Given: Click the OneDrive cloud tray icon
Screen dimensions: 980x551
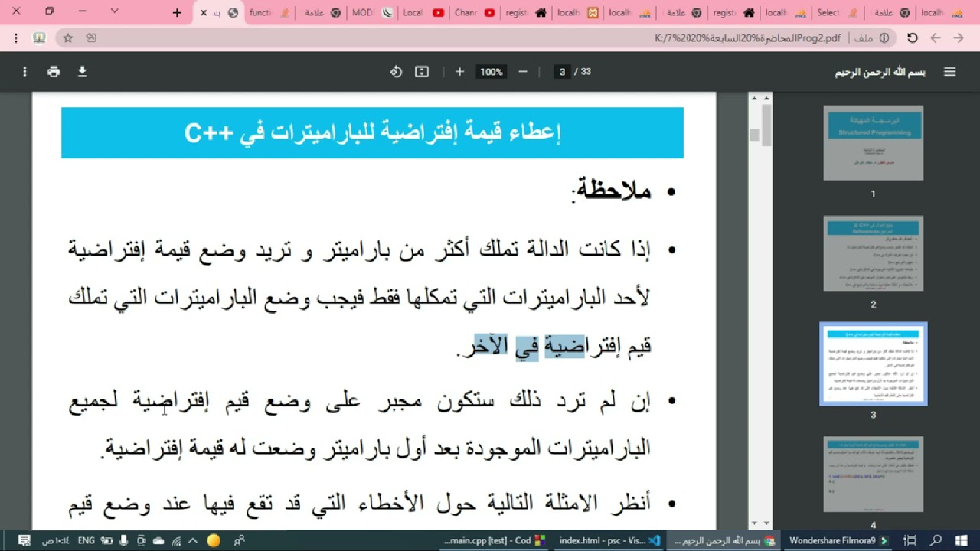Looking at the screenshot, I should [158, 540].
